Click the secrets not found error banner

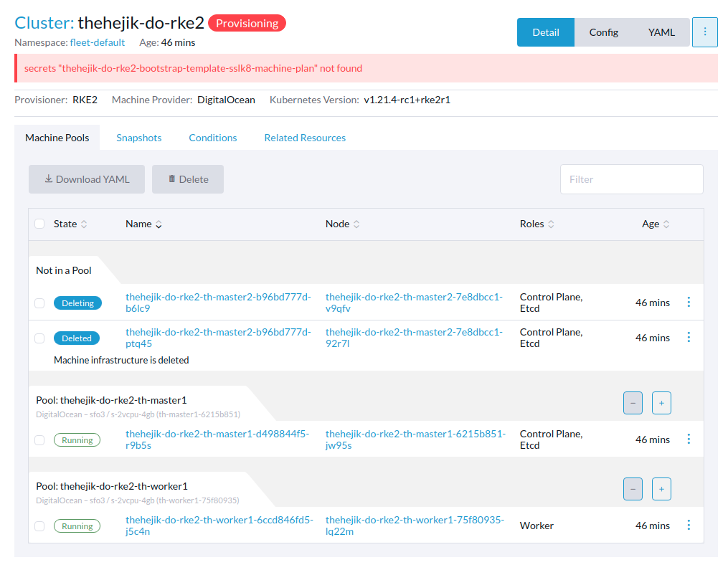tap(366, 68)
